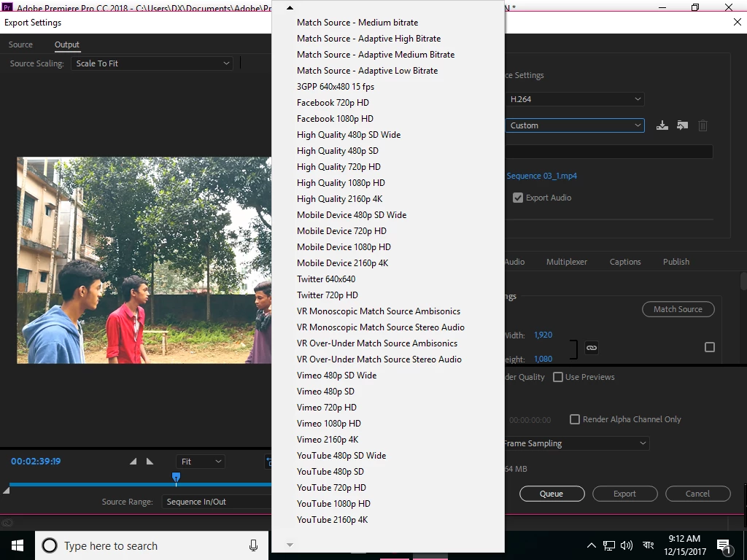The image size is (747, 560).
Task: Click the taskbar microphone icon
Action: 253,545
